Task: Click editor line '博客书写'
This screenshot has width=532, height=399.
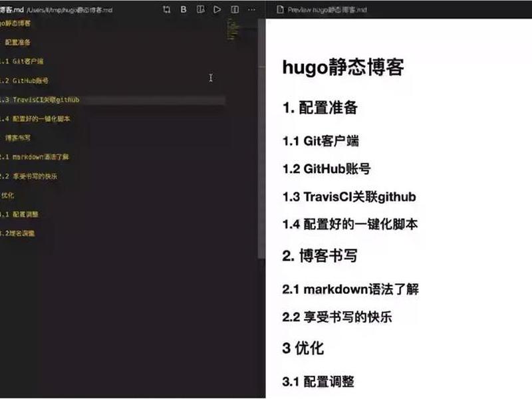Action: click(x=18, y=138)
